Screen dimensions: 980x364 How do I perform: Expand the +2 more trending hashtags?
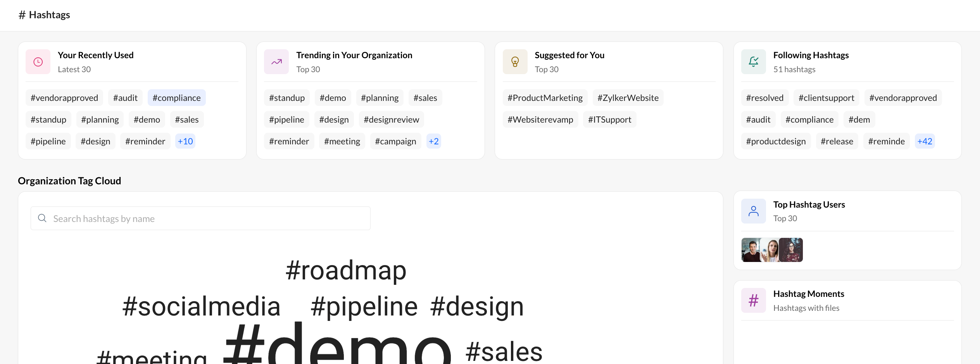coord(434,141)
